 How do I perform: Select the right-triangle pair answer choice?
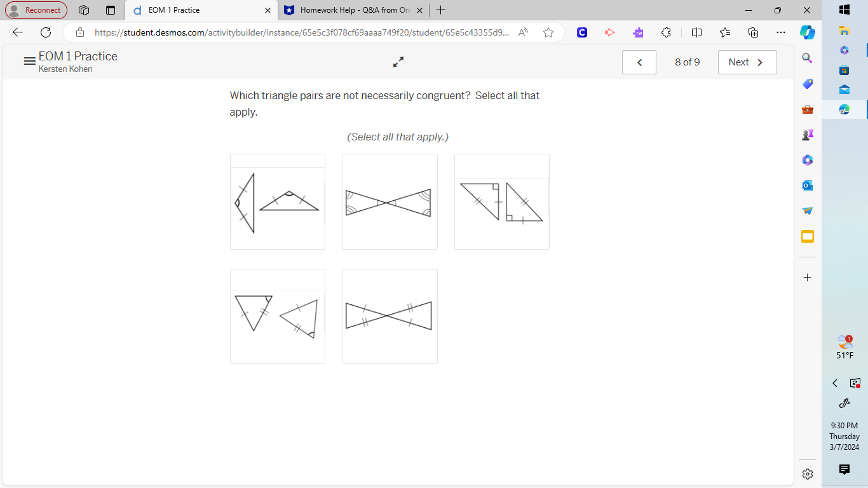pyautogui.click(x=501, y=201)
